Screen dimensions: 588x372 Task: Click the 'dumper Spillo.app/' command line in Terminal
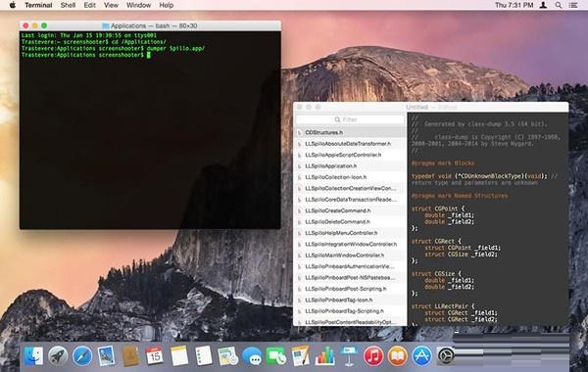(113, 48)
